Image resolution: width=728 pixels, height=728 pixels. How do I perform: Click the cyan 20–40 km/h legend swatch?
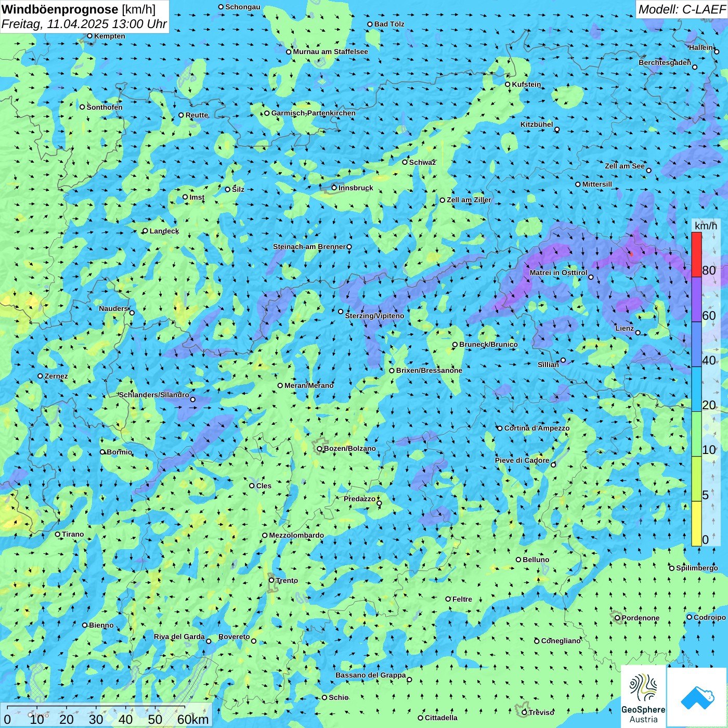(x=696, y=389)
